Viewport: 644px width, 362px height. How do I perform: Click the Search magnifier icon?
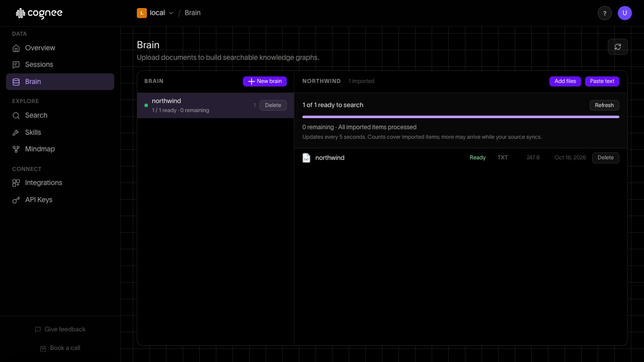(x=16, y=116)
